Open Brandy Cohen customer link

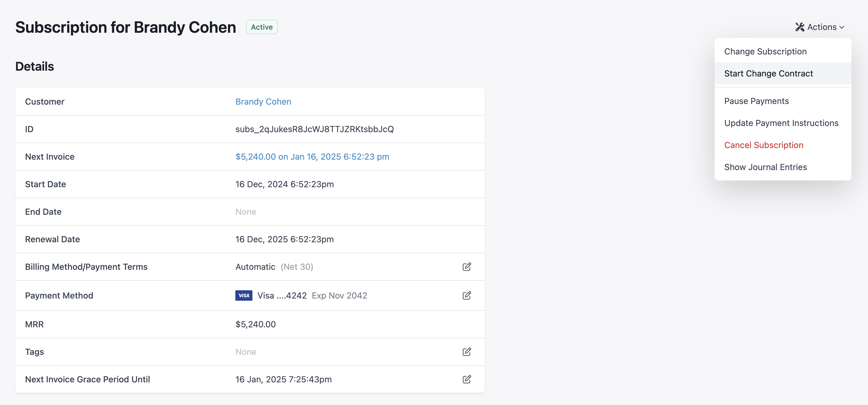[263, 102]
